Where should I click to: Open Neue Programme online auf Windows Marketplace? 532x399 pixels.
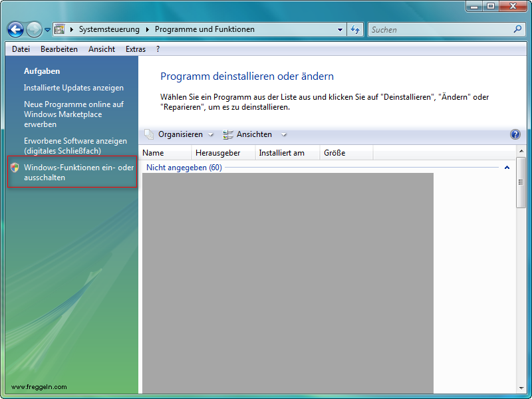pos(74,114)
